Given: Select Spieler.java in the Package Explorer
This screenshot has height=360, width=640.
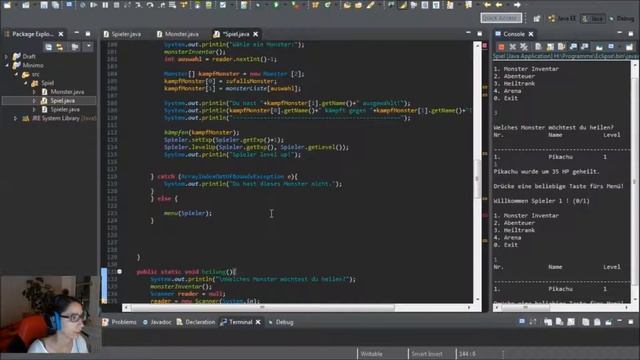Looking at the screenshot, I should click(65, 109).
